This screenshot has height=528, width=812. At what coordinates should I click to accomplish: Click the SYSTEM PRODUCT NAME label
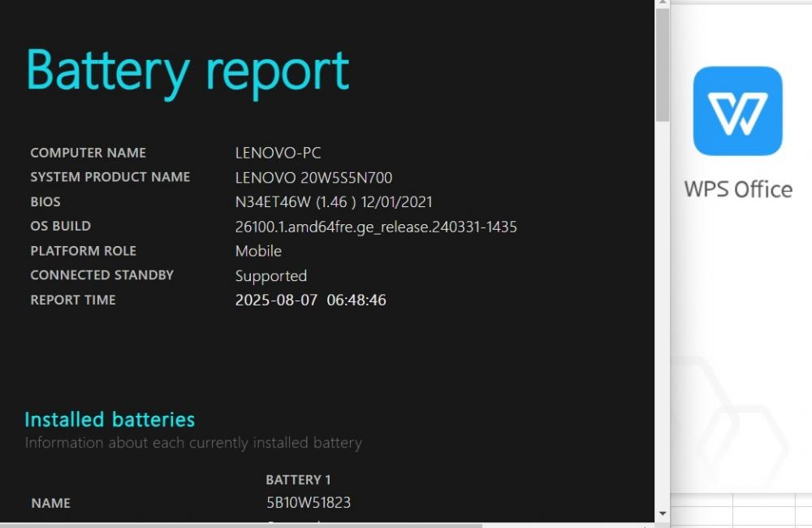(x=110, y=177)
